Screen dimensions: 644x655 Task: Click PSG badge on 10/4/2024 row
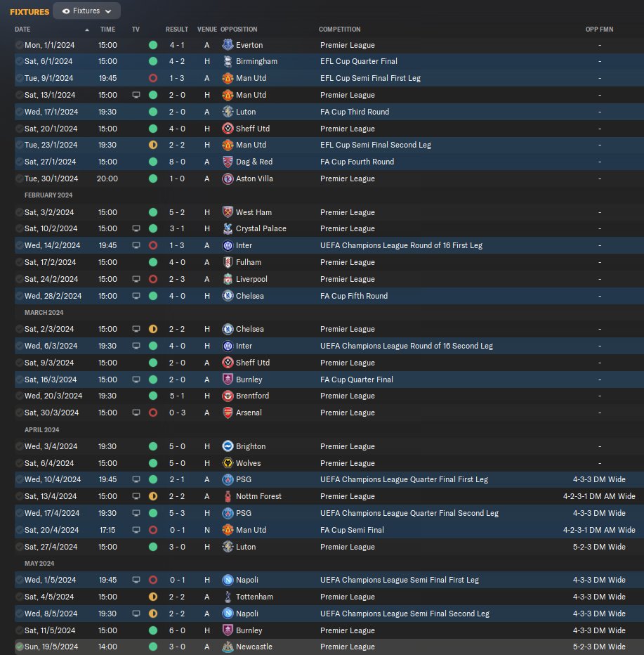pos(228,479)
